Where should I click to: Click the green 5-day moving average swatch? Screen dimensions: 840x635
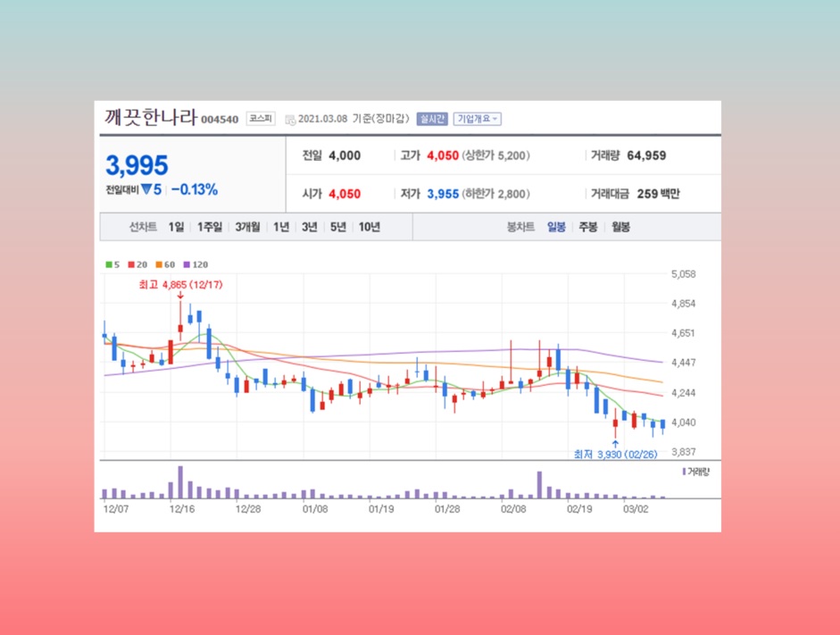click(109, 264)
